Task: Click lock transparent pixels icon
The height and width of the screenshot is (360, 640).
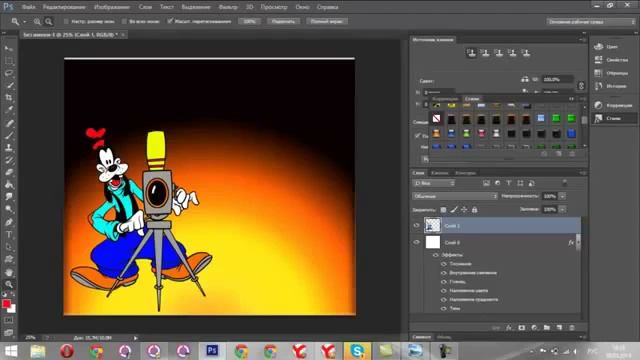Action: point(443,210)
